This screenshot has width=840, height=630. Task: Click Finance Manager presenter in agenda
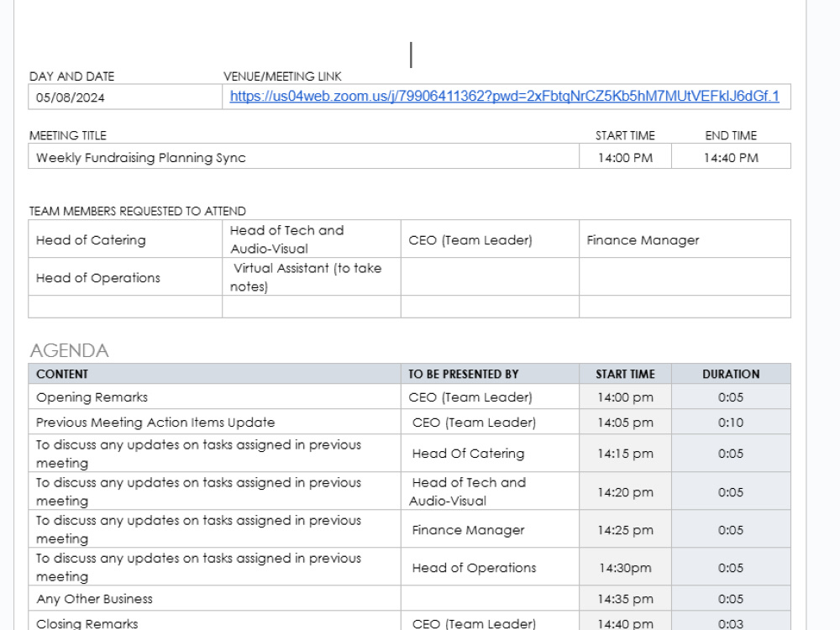point(490,529)
